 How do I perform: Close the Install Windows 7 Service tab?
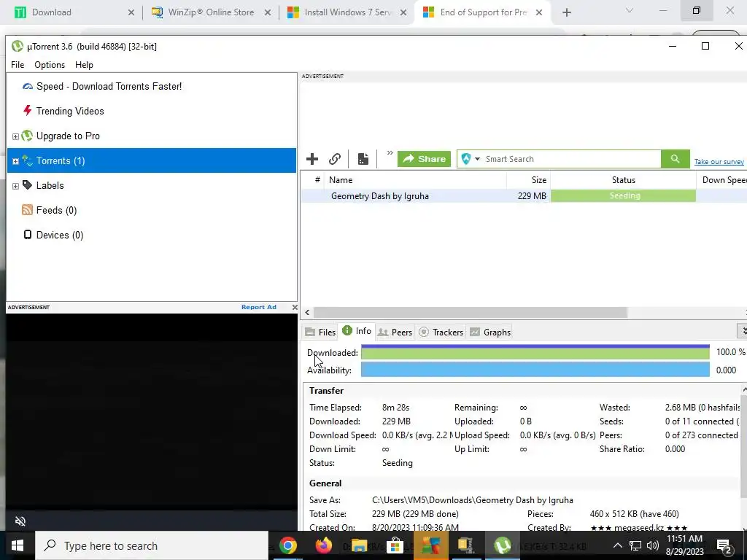click(403, 13)
